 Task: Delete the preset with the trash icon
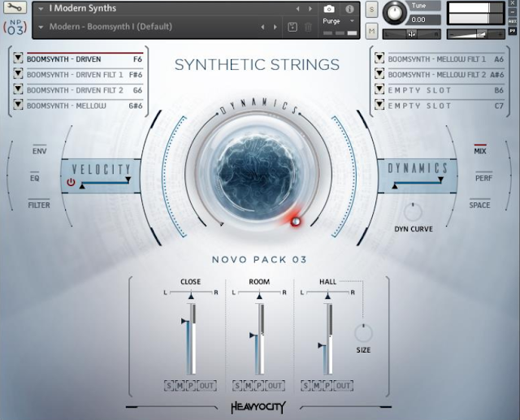pyautogui.click(x=308, y=27)
